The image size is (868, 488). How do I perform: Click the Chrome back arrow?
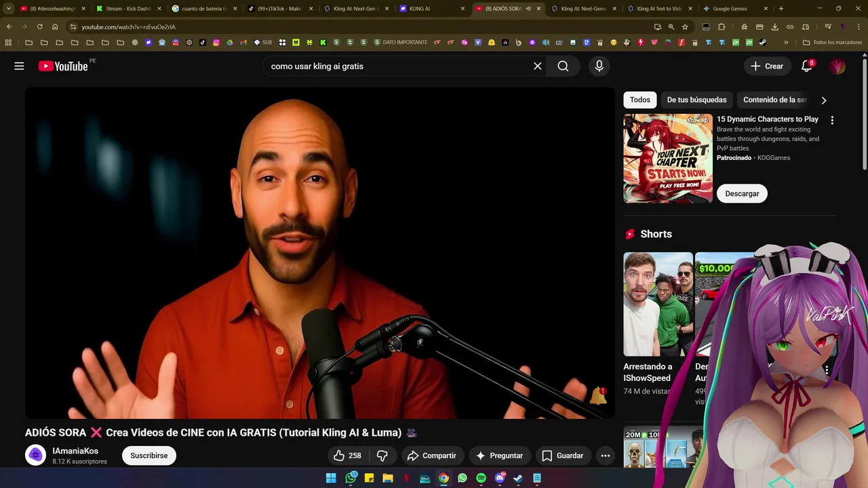pyautogui.click(x=9, y=26)
